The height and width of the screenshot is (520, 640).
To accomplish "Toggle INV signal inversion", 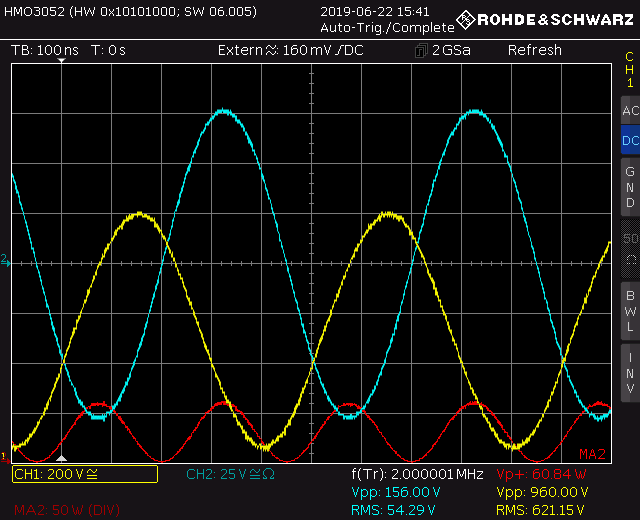I will coord(629,372).
